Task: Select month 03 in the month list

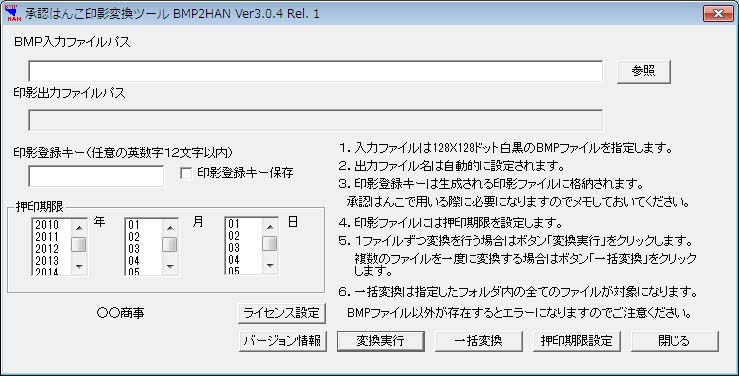Action: tap(134, 248)
